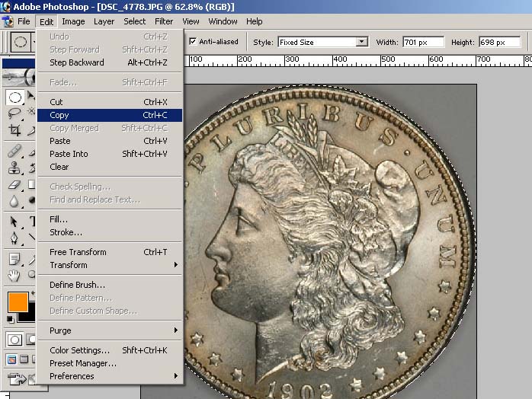Image resolution: width=532 pixels, height=399 pixels.
Task: Select the Eraser tool
Action: click(x=14, y=184)
